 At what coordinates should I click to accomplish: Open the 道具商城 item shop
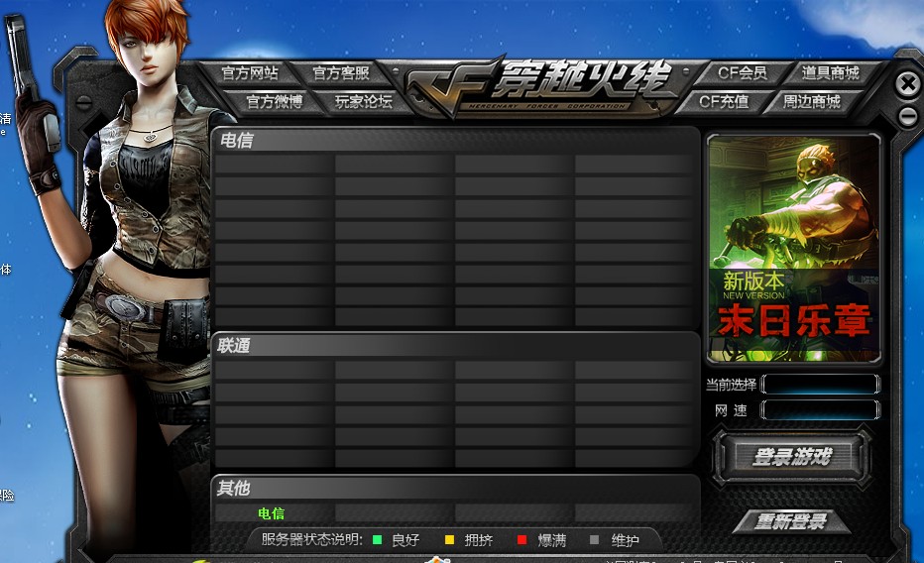(830, 73)
